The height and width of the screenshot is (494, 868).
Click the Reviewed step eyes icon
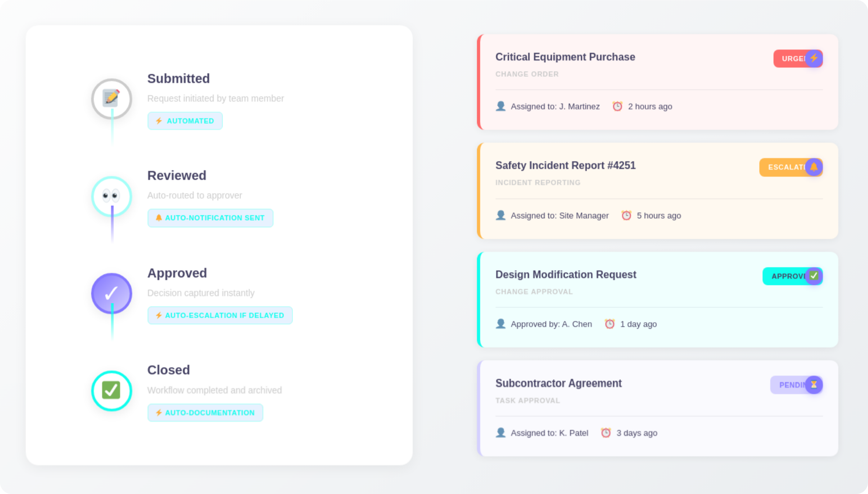click(x=111, y=196)
